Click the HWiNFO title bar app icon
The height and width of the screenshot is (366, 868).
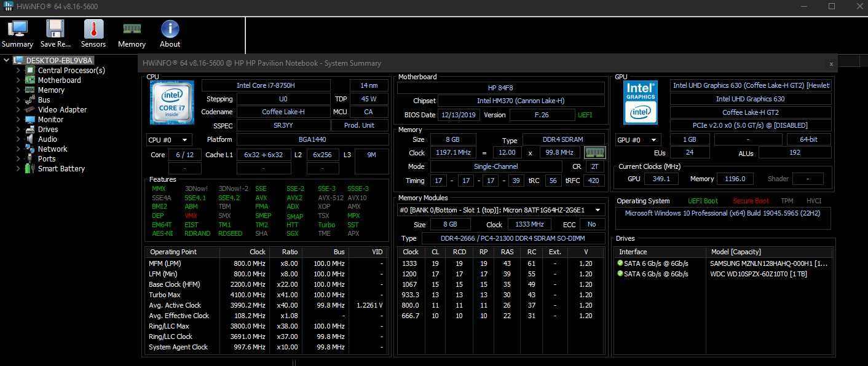pyautogui.click(x=9, y=6)
